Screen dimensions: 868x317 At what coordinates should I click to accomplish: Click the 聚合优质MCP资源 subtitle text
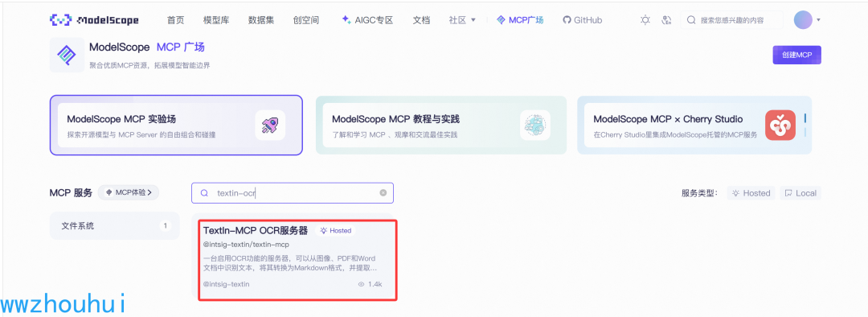tap(149, 65)
